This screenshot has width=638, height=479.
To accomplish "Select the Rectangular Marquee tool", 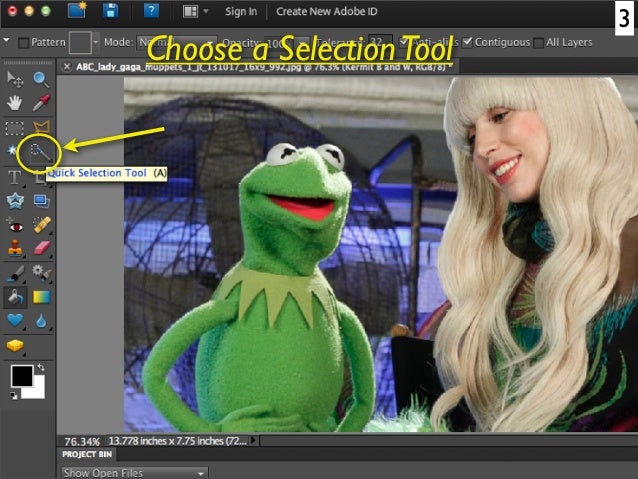I will (15, 128).
